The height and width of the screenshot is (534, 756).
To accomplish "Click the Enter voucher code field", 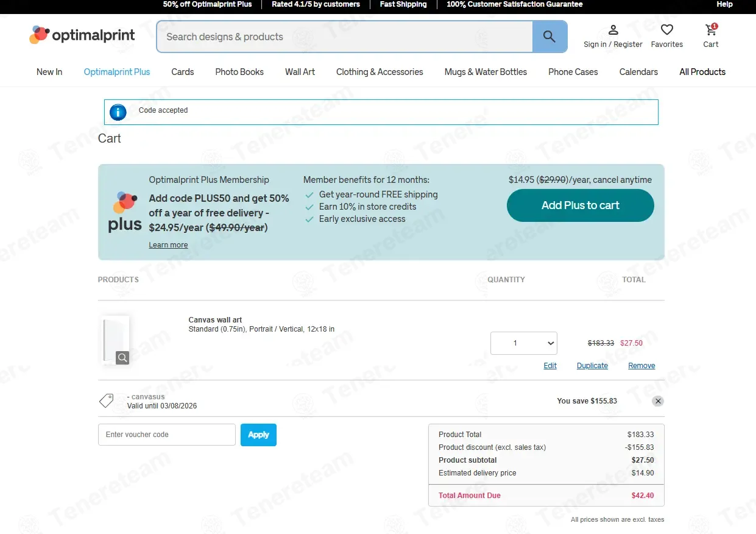I will pyautogui.click(x=167, y=435).
